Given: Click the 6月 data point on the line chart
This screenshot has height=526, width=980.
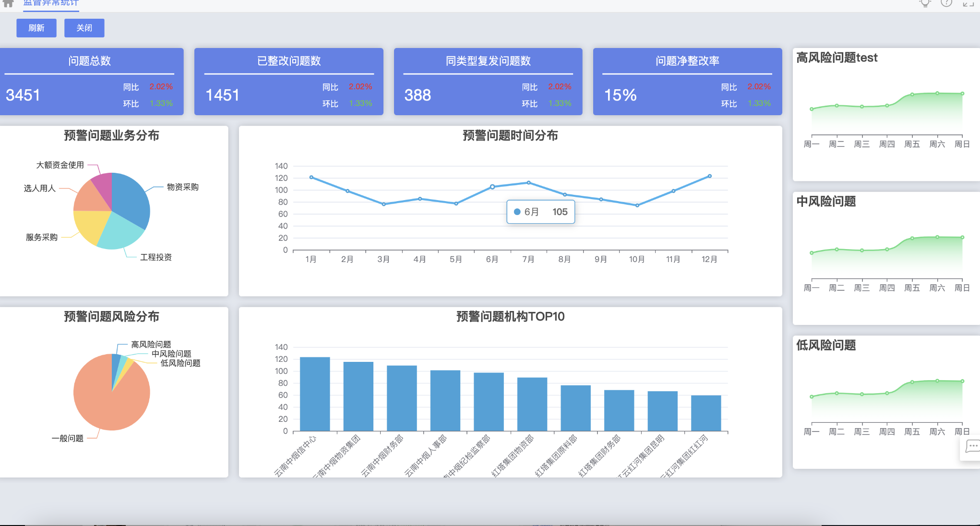Looking at the screenshot, I should click(x=492, y=187).
